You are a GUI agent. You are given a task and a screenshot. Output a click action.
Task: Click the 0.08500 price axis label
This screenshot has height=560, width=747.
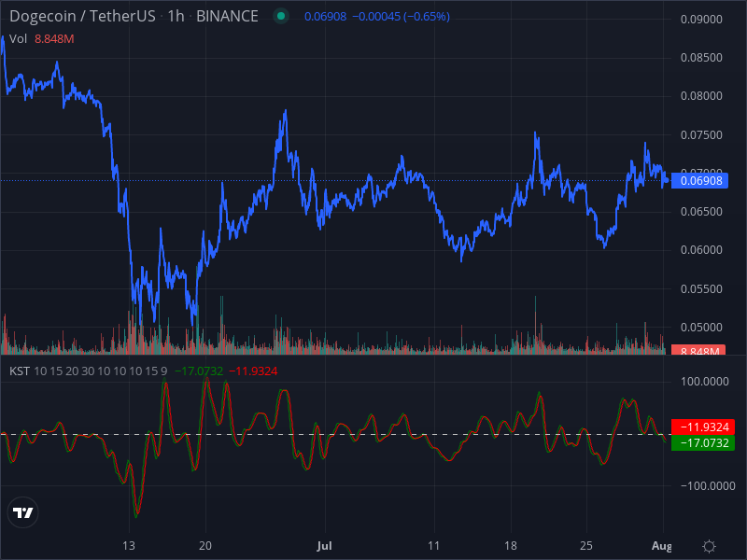[x=701, y=58]
